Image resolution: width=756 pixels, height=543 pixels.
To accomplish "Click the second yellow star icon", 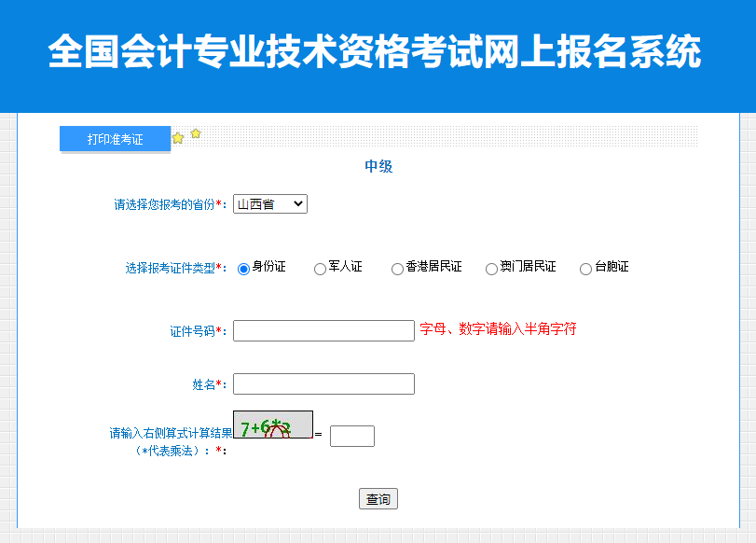I will [x=196, y=134].
